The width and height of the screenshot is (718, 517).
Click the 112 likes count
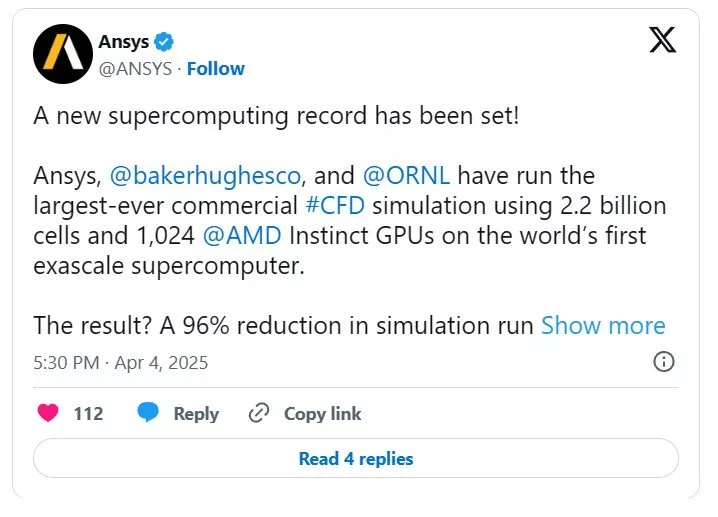click(88, 413)
